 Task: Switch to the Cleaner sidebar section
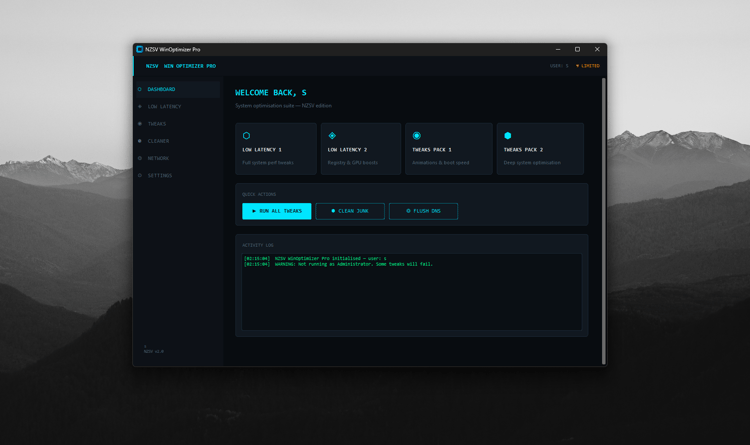pos(178,141)
